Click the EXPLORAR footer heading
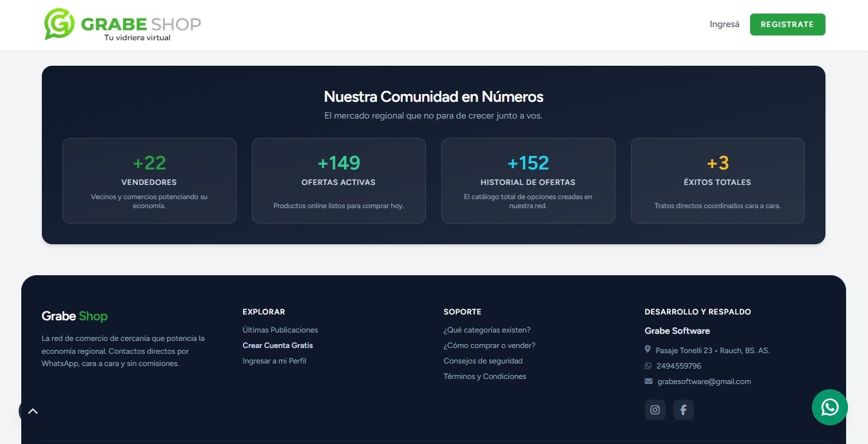Screen dimensions: 868x444 tap(264, 312)
